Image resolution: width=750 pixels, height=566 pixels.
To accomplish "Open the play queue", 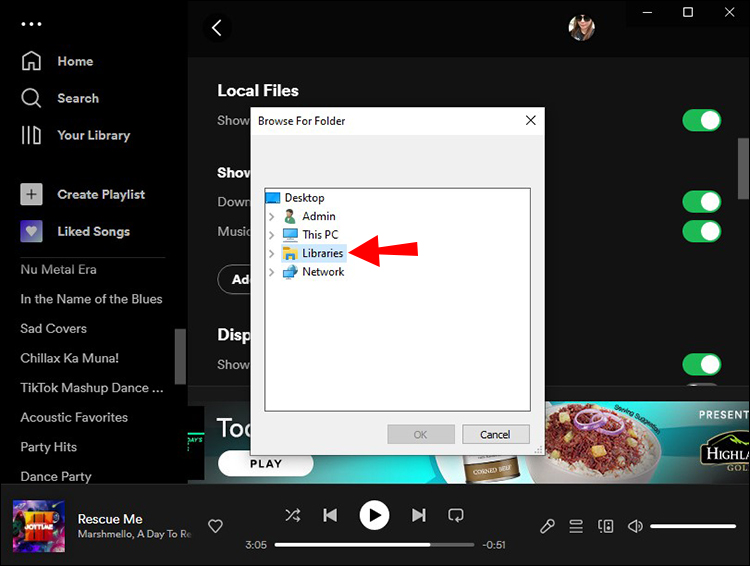I will (x=576, y=526).
